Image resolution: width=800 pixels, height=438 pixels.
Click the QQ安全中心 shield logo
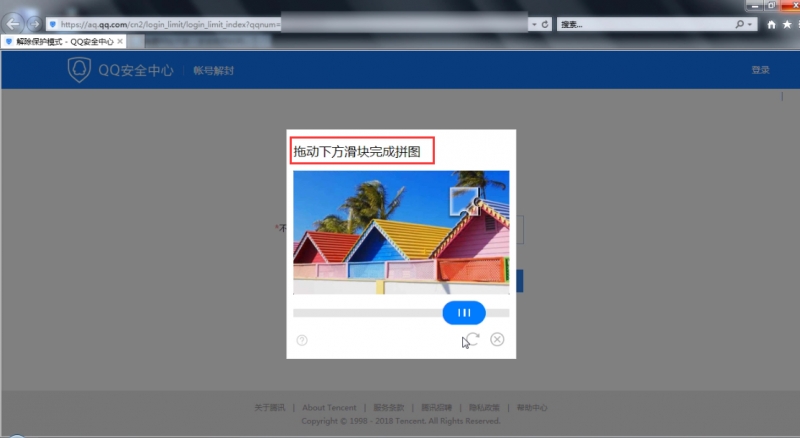[x=79, y=69]
